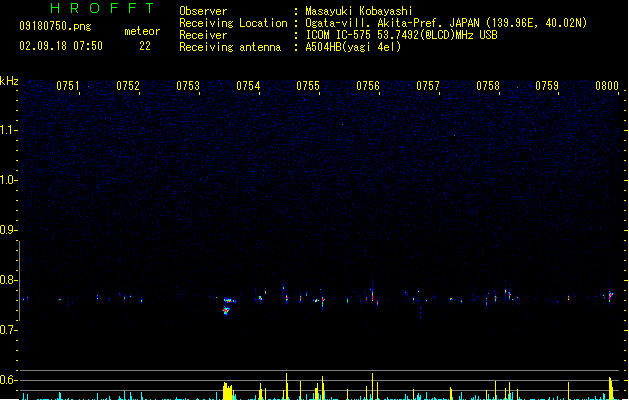Click the date stamp 02.09.18 07:50

61,46
